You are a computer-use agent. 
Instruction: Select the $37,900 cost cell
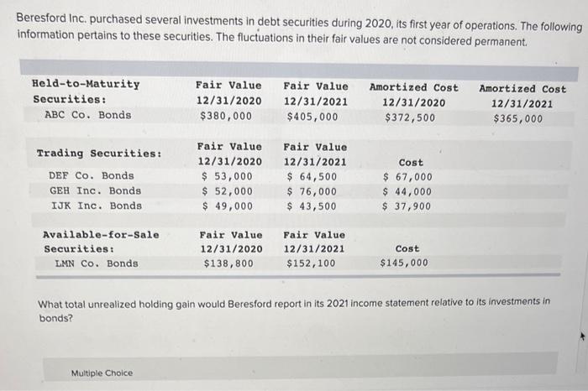pyautogui.click(x=409, y=206)
